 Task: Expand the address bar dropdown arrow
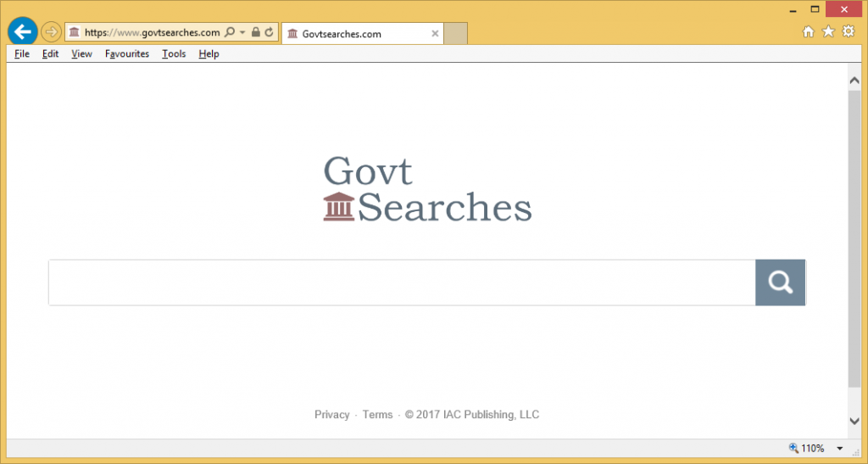[242, 32]
